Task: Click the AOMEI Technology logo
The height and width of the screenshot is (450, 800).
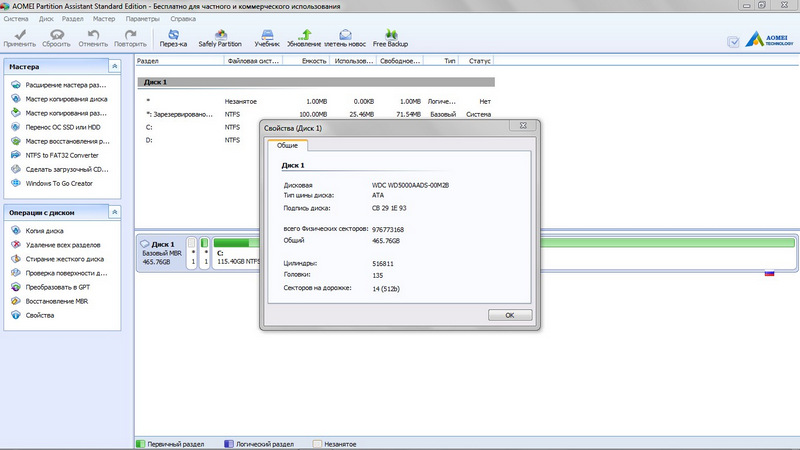Action: (x=769, y=39)
